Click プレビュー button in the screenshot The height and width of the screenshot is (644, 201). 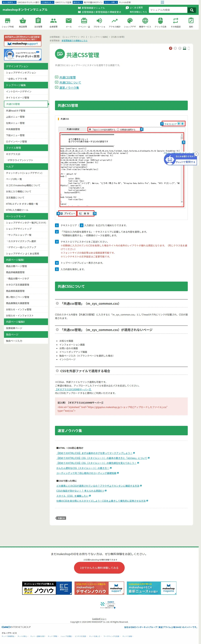point(68,214)
